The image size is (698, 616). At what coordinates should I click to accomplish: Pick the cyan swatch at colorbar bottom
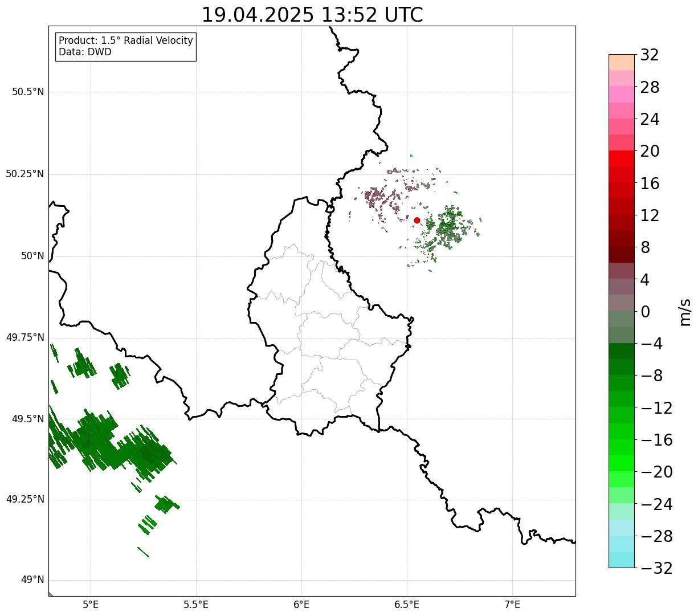621,560
